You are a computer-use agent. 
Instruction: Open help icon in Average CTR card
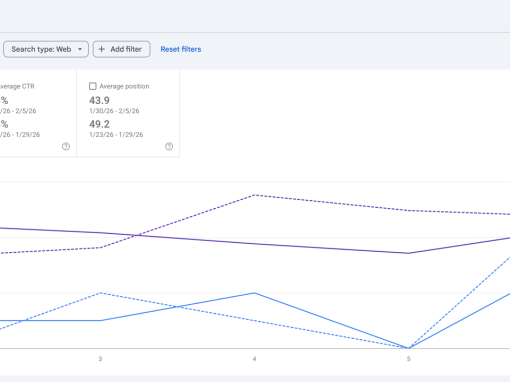66,146
